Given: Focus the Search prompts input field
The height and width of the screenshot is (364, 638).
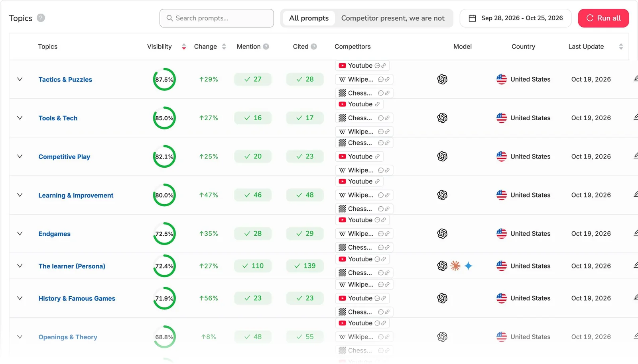Looking at the screenshot, I should point(217,18).
